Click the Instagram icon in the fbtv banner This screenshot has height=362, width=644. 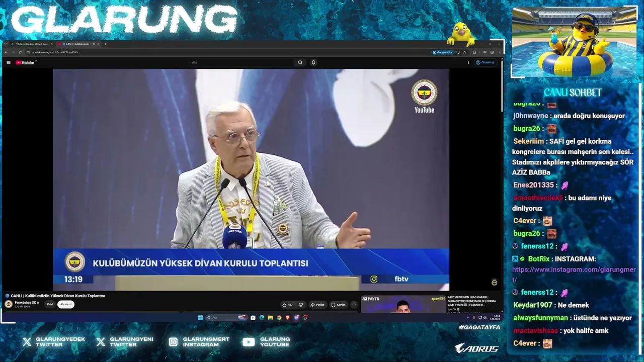[374, 279]
